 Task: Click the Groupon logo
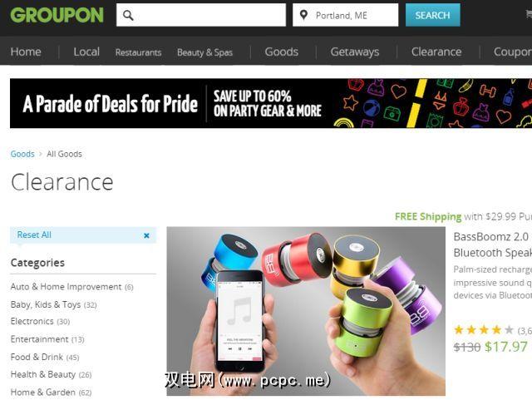click(57, 15)
